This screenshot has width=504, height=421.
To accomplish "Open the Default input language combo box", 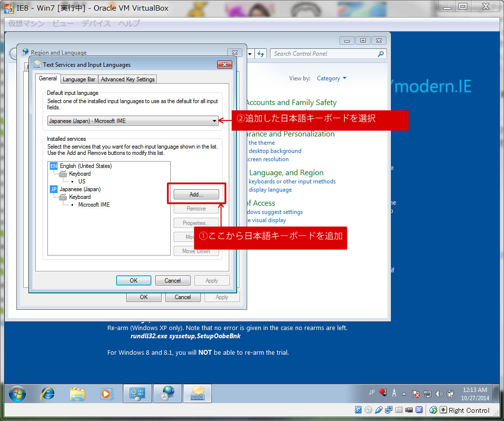I will 133,121.
